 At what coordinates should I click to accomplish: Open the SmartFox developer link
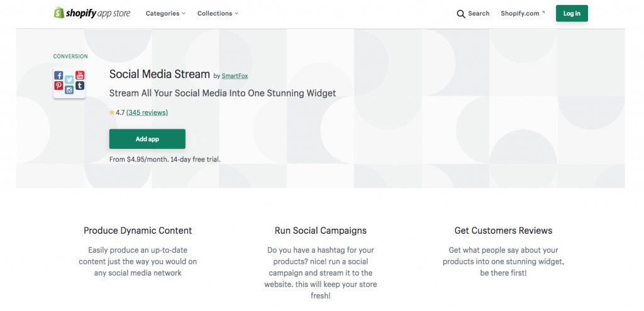click(235, 76)
